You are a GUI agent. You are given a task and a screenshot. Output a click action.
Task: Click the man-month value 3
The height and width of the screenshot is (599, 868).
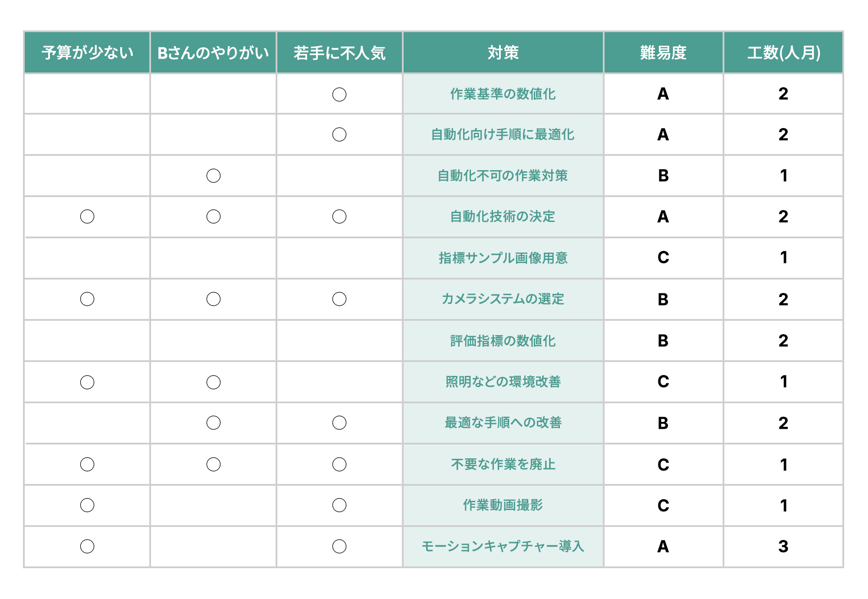(x=783, y=546)
